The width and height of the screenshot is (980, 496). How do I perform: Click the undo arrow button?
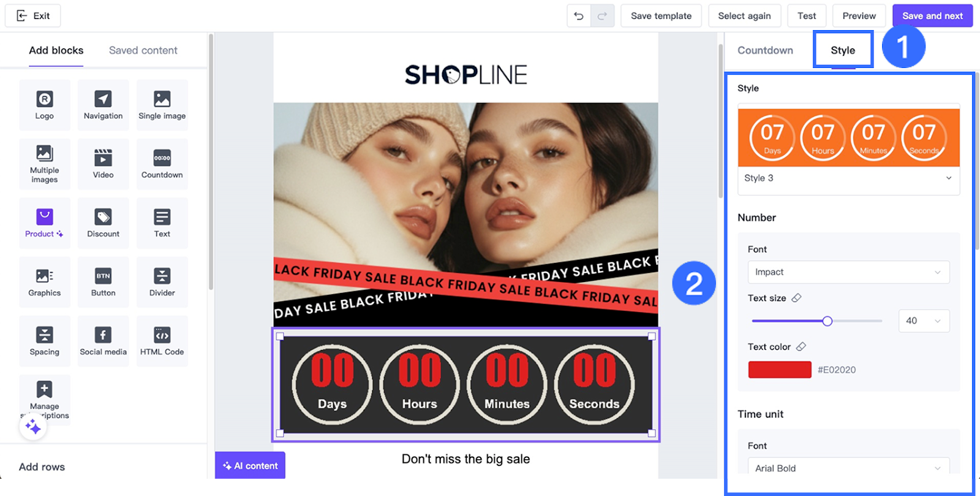[579, 16]
